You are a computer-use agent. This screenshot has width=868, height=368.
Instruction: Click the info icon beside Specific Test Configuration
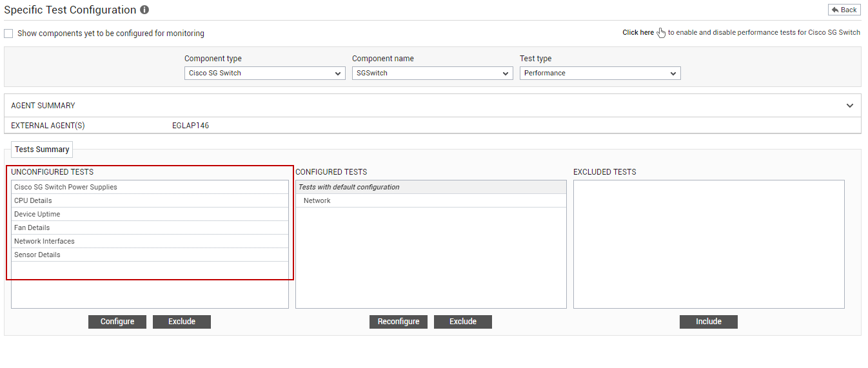(x=144, y=10)
